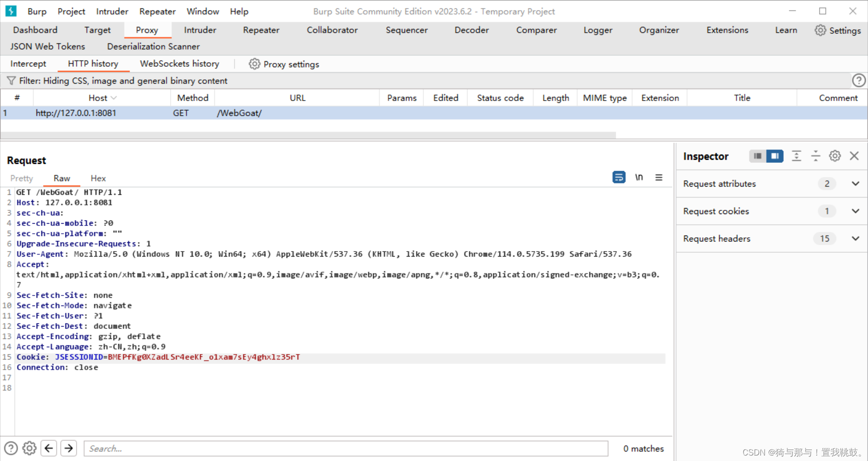Switch Request view to Pretty
The height and width of the screenshot is (461, 868).
tap(22, 178)
